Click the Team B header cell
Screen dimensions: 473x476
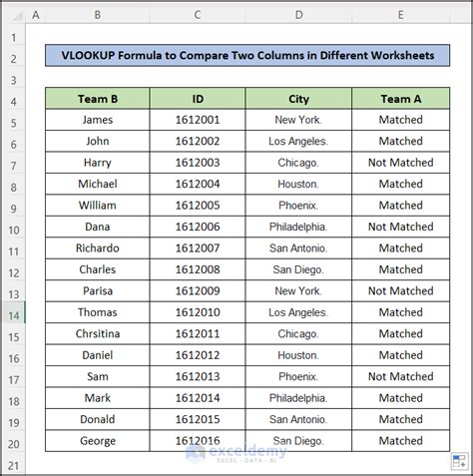(x=98, y=99)
